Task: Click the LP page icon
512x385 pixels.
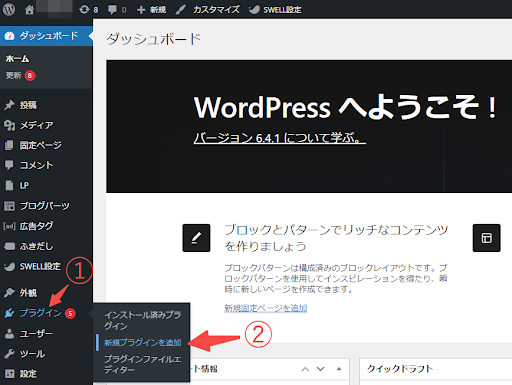Action: point(9,185)
